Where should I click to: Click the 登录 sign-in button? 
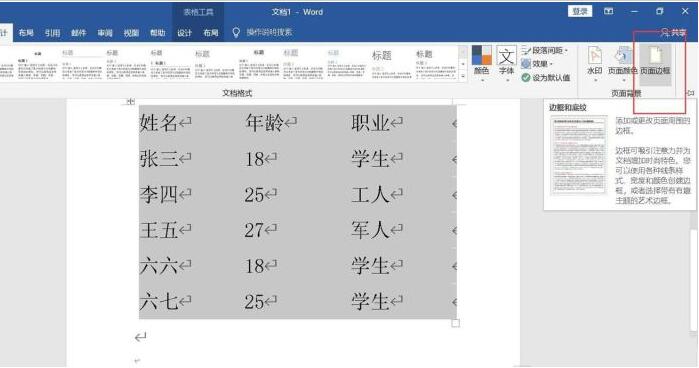580,11
